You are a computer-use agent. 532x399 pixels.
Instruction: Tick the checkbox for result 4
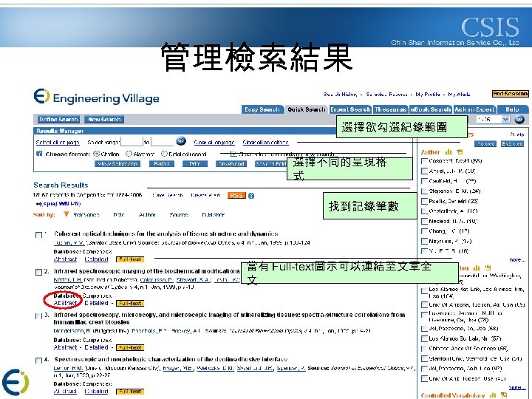[x=38, y=361]
